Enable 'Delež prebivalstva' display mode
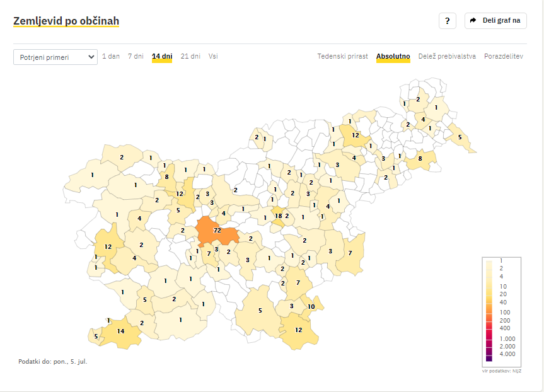 click(447, 56)
